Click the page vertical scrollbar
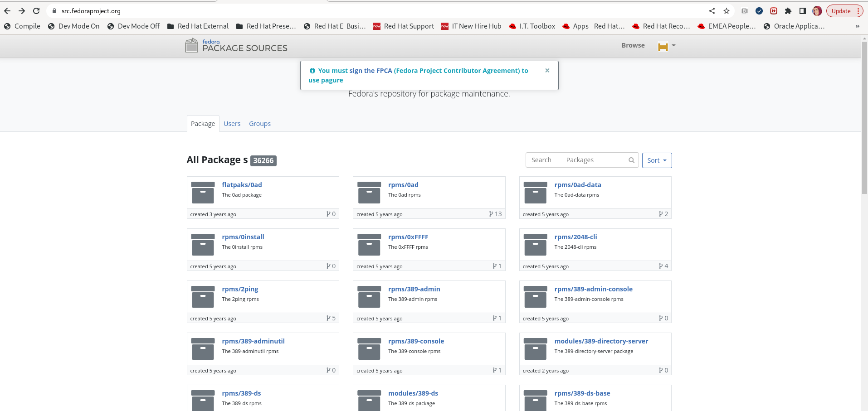 coord(864,118)
